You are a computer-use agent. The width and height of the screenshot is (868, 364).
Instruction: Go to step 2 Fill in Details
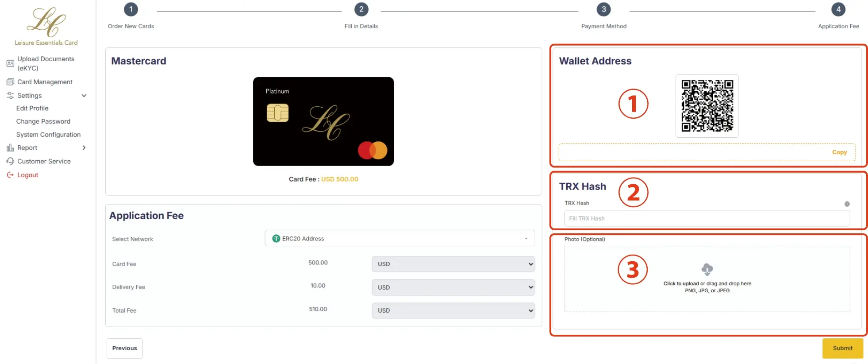[x=361, y=10]
